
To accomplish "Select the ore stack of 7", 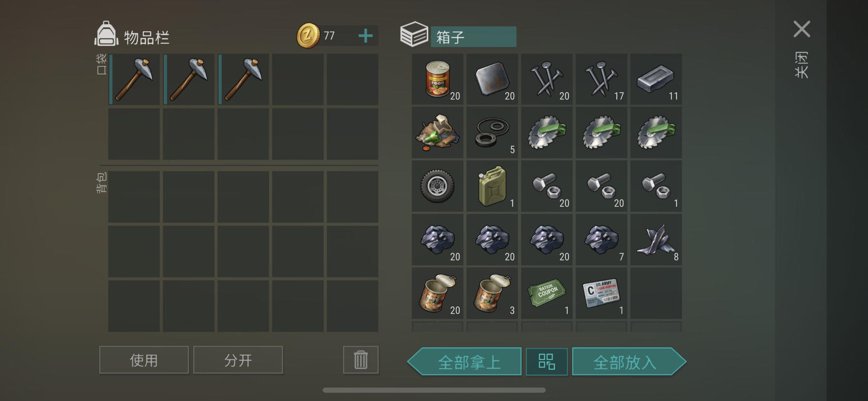I will 601,240.
